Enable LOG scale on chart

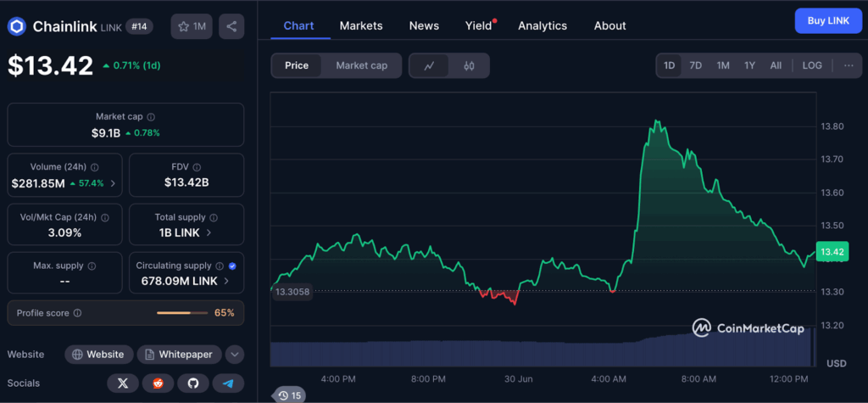(x=811, y=65)
